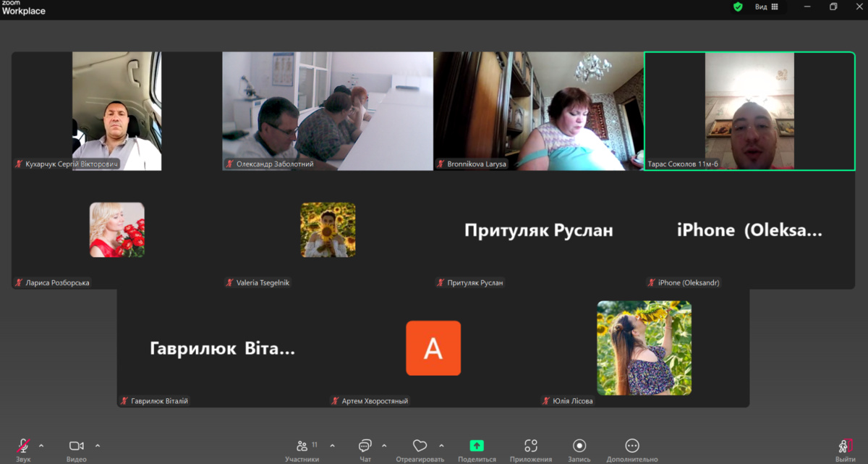Click orange A avatar of Артем Хворостяный

pos(433,348)
